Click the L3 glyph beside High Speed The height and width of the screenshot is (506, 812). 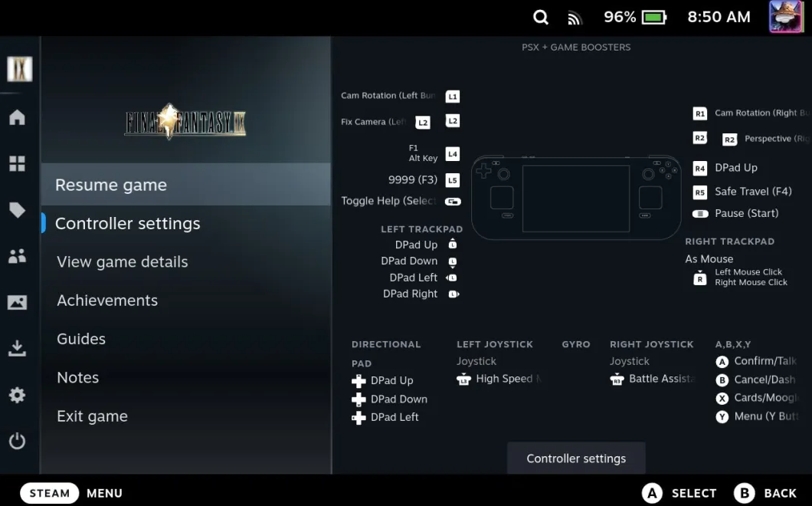pyautogui.click(x=463, y=379)
